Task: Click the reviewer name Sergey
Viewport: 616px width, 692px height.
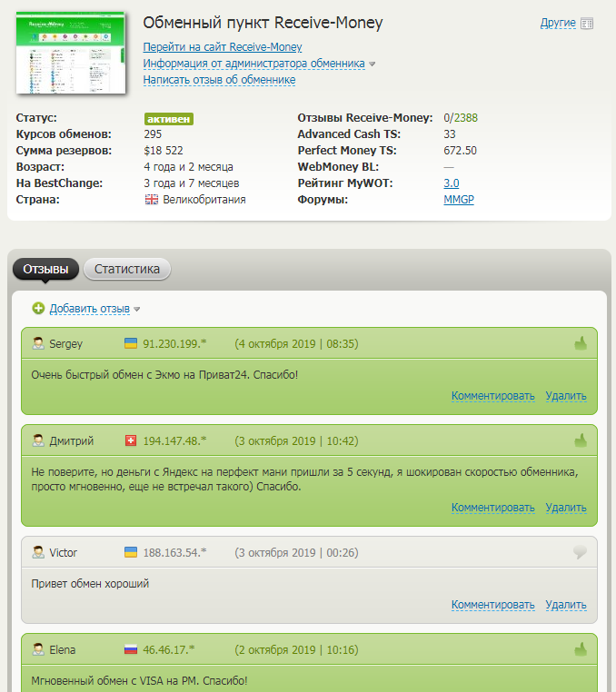Action: [x=65, y=344]
